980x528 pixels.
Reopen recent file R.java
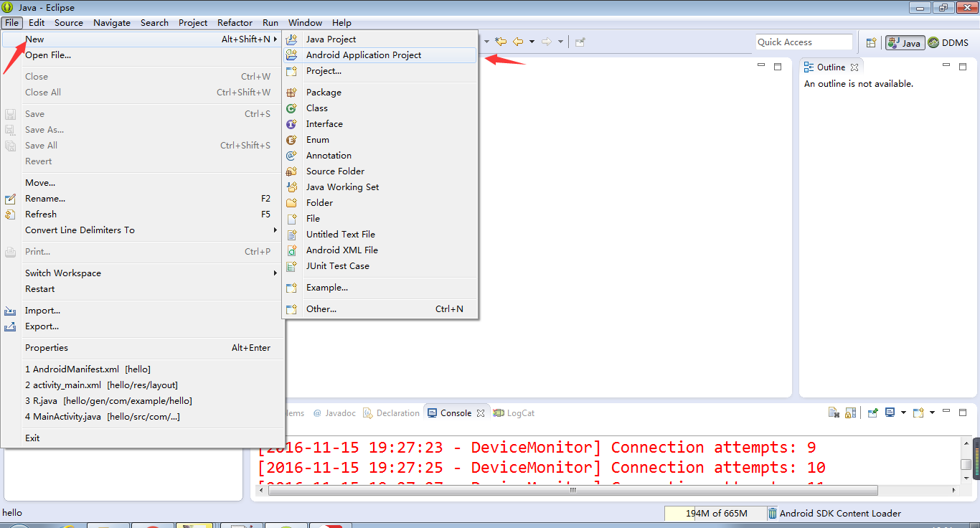pos(143,401)
